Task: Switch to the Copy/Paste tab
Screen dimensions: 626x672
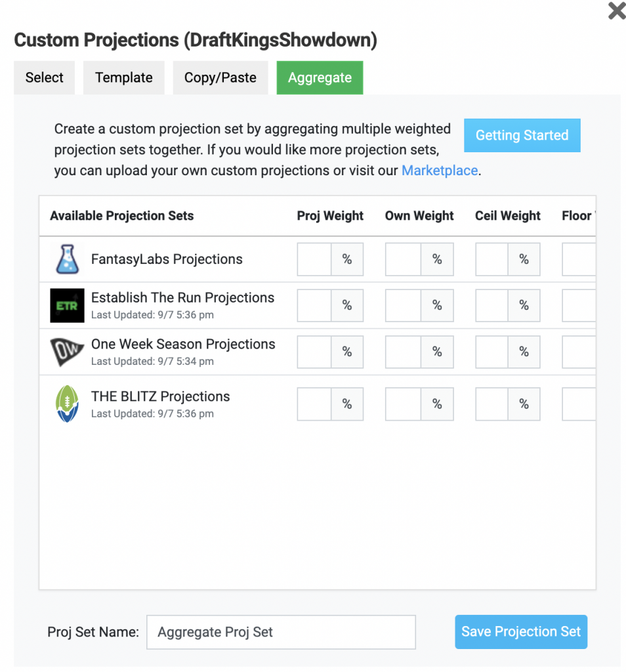Action: click(x=220, y=77)
